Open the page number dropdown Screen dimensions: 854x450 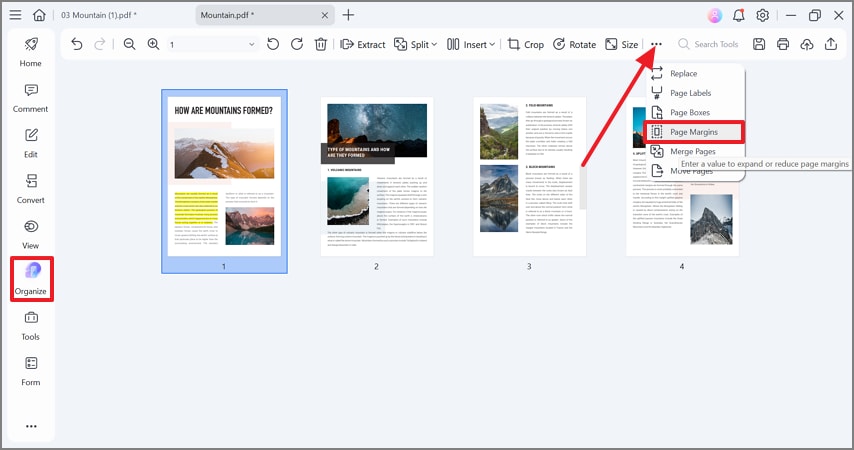(x=212, y=44)
